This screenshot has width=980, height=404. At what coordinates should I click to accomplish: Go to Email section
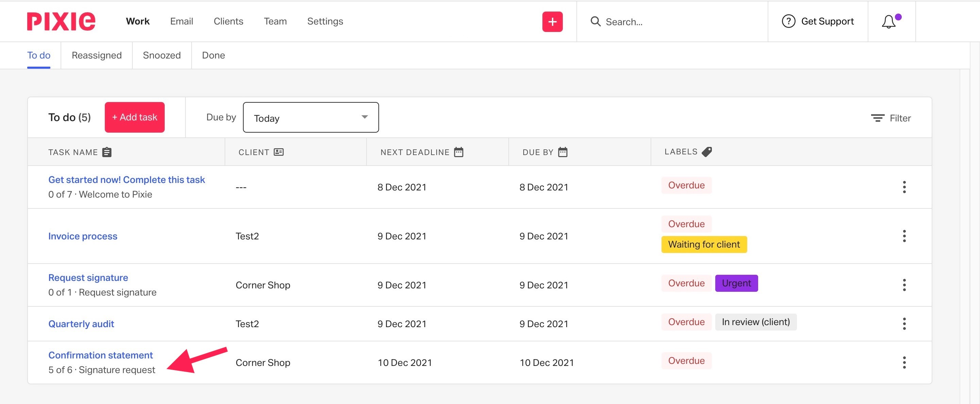[181, 21]
